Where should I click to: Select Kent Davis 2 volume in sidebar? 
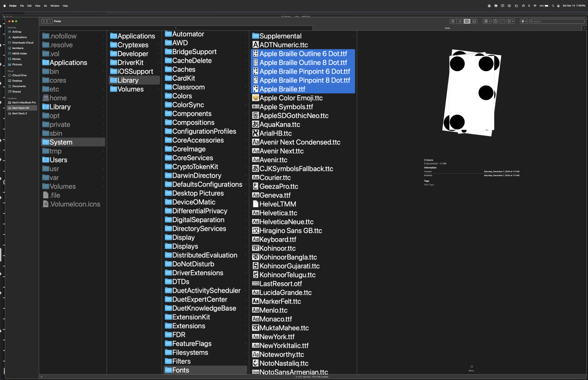pos(20,113)
